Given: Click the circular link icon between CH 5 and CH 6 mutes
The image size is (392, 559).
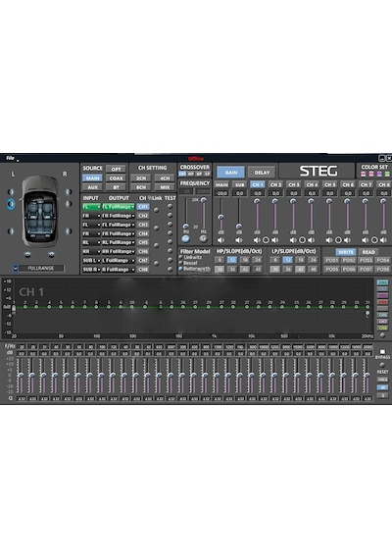Looking at the screenshot, I should click(x=338, y=240).
